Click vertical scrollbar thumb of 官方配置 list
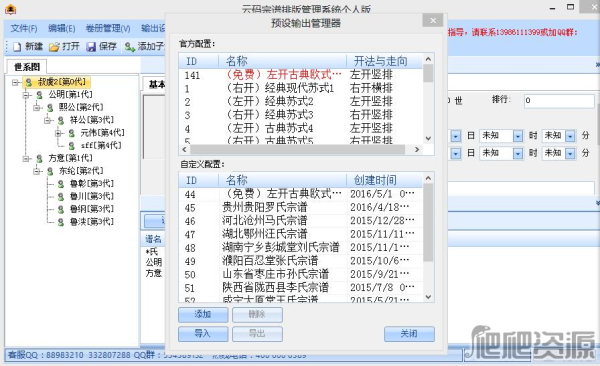 (x=428, y=74)
